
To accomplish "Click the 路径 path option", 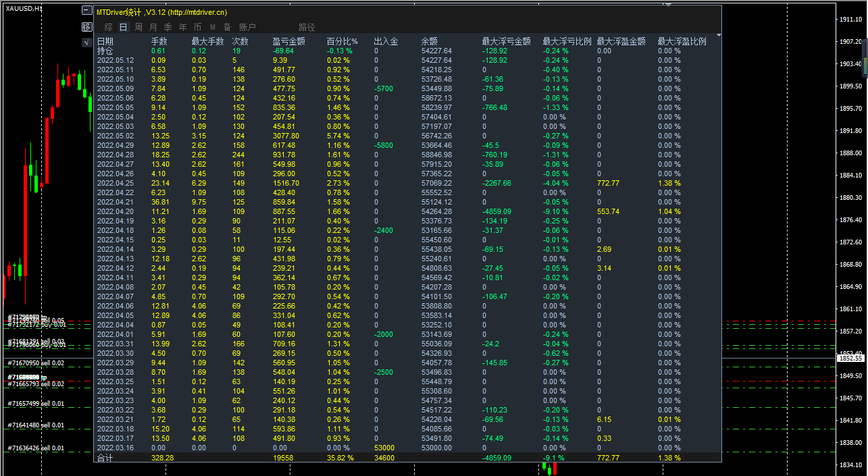I will coord(306,27).
